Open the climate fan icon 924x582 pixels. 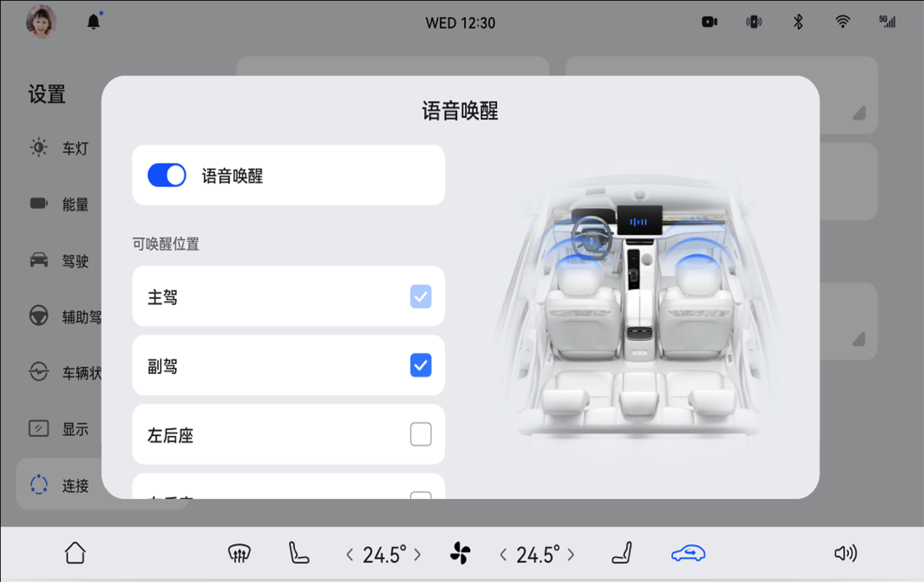click(x=460, y=554)
